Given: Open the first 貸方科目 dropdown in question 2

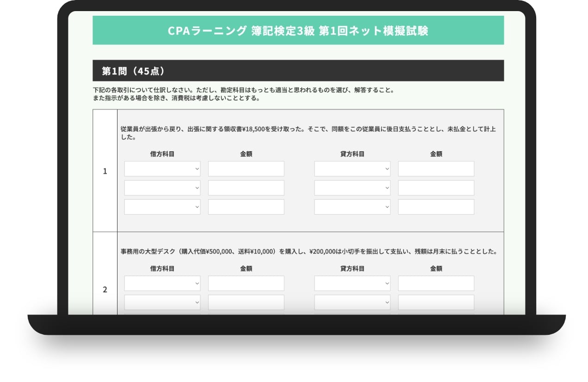Looking at the screenshot, I should point(352,283).
